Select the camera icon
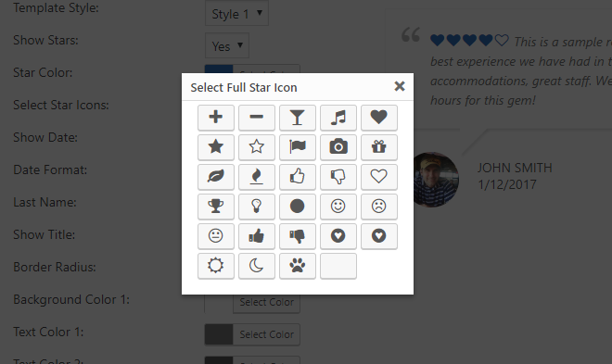Viewport: 612px width, 364px height. [338, 147]
